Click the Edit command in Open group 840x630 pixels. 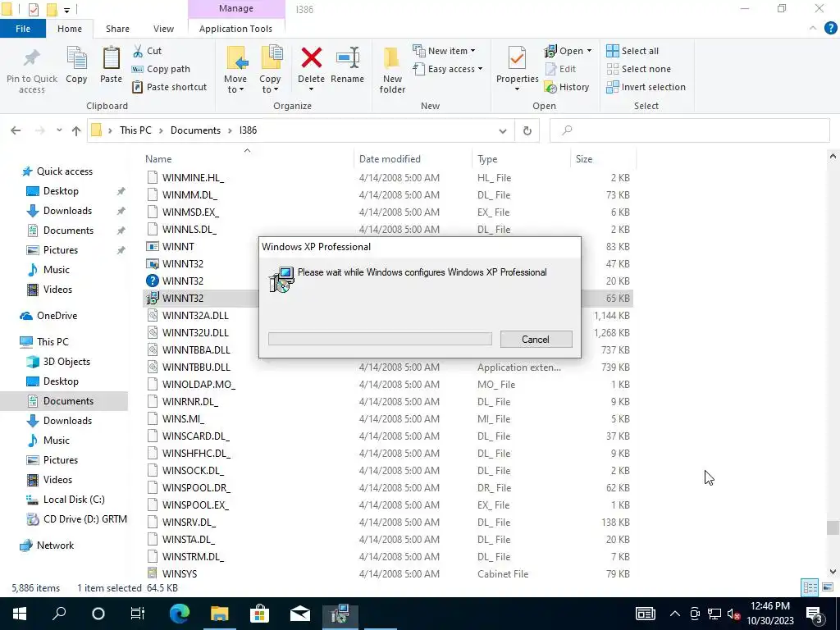point(560,69)
